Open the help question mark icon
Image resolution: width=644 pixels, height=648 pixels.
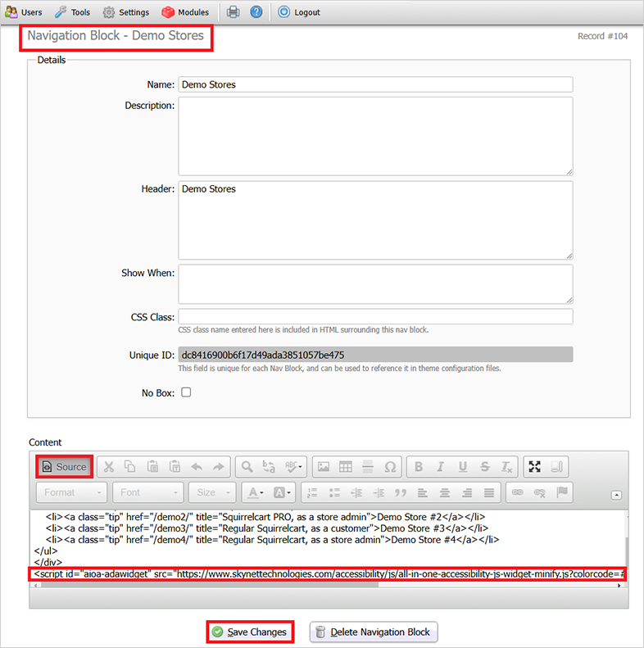[x=256, y=12]
